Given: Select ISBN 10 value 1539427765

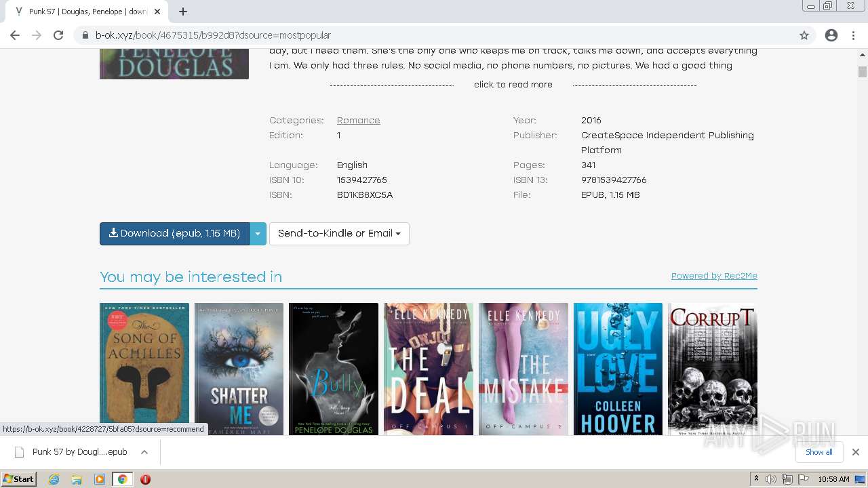Looking at the screenshot, I should coord(362,180).
